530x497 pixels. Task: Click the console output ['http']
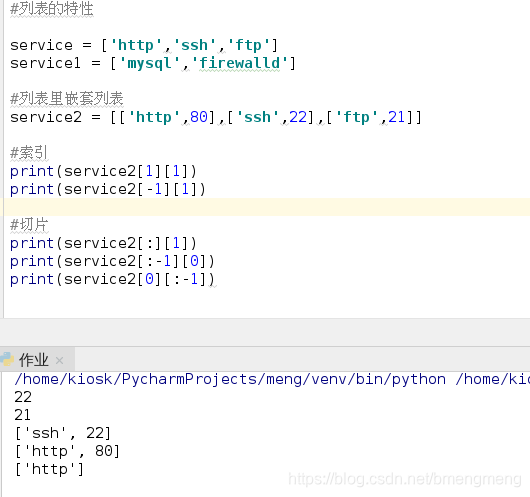pyautogui.click(x=49, y=469)
